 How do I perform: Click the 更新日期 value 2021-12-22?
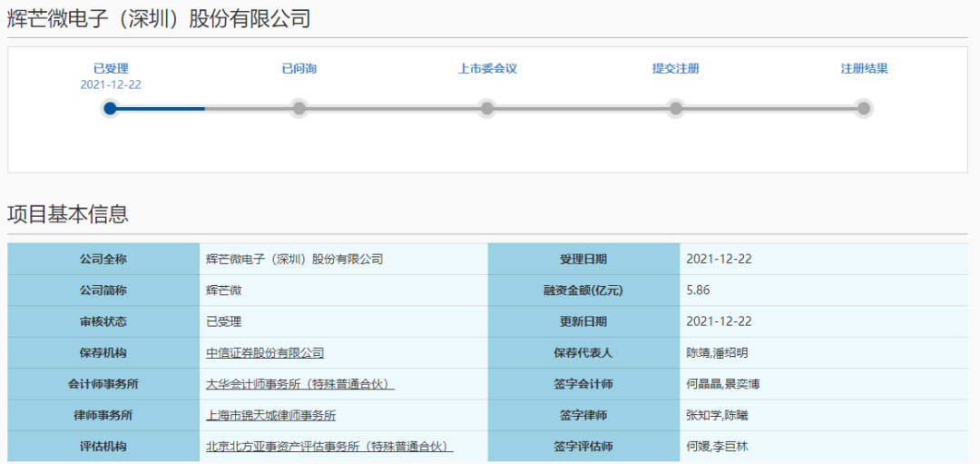coord(719,322)
